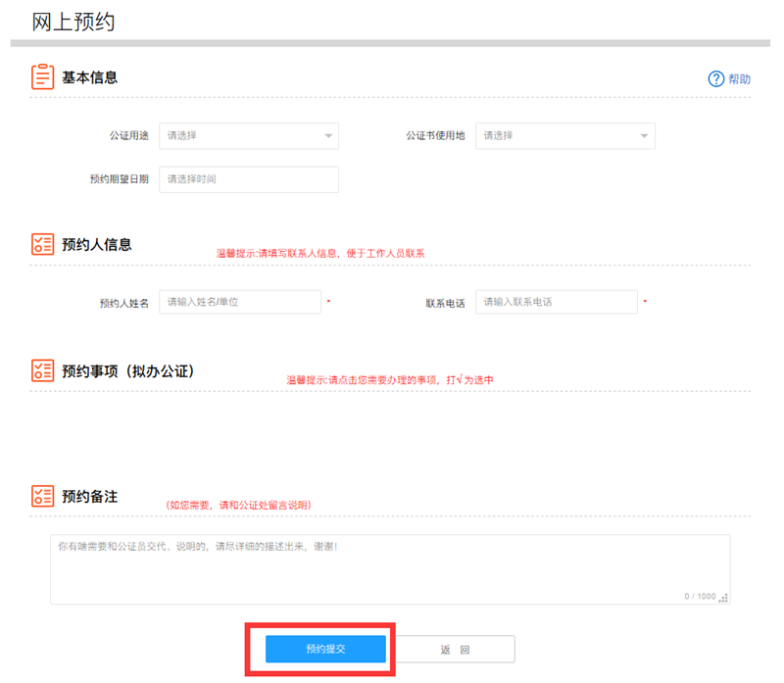Screen dimensions: 784x683
Task: Click the 公证书使用地 field label
Action: pyautogui.click(x=435, y=135)
